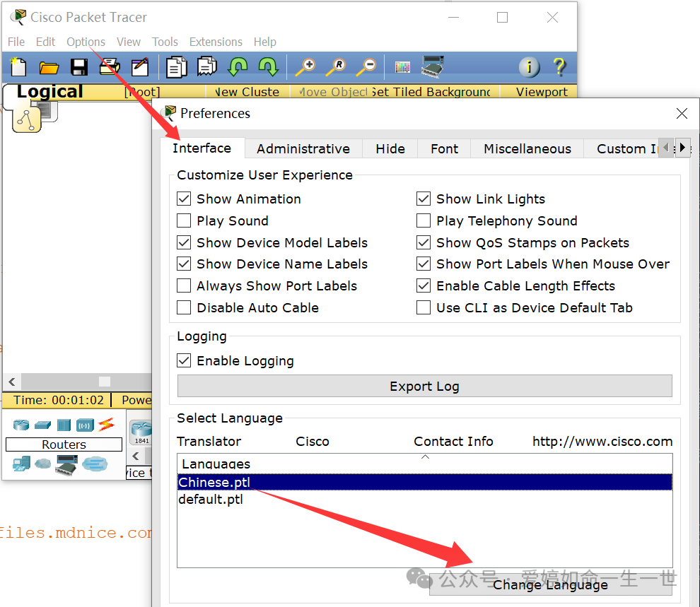Screen dimensions: 700x607
Task: Select the WAN Emulation cloud icon
Action: point(43,464)
